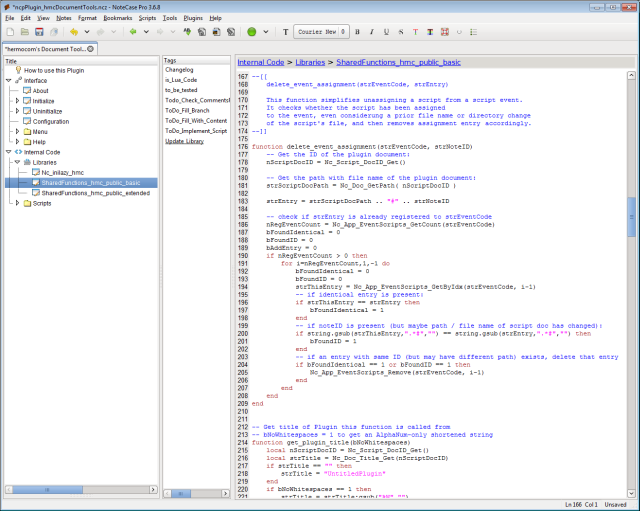Screen dimensions: 640x511
Task: Select SharedFunctions_hmc_public_extended note
Action: click(x=96, y=193)
